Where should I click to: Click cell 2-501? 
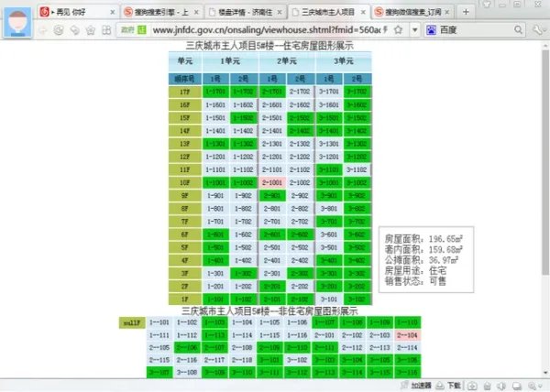(272, 247)
